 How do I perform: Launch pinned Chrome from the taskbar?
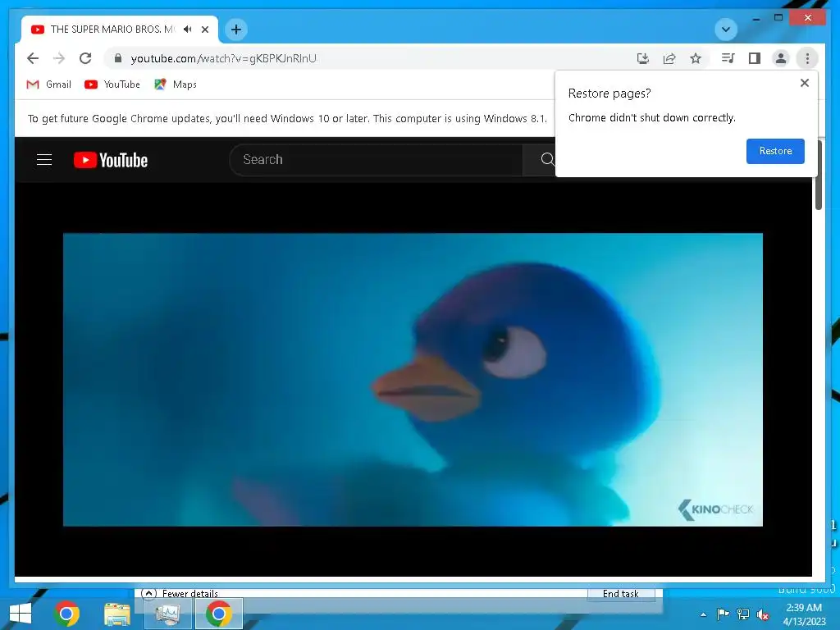(66, 614)
